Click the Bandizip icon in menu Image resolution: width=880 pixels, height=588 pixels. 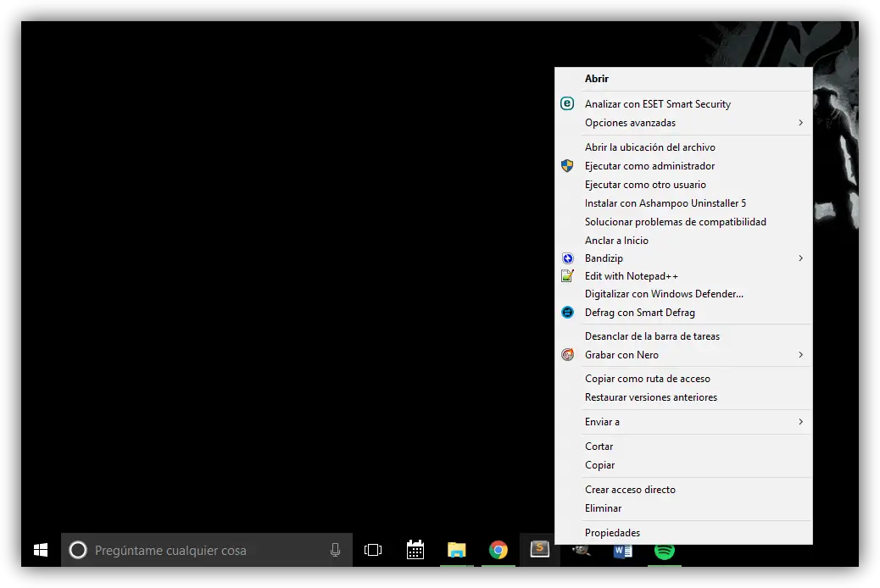coord(567,258)
